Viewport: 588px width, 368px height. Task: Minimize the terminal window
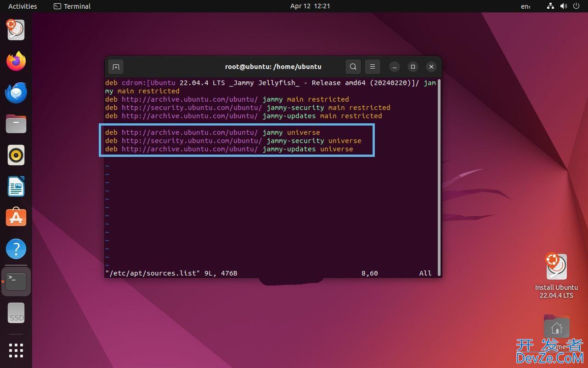point(395,67)
